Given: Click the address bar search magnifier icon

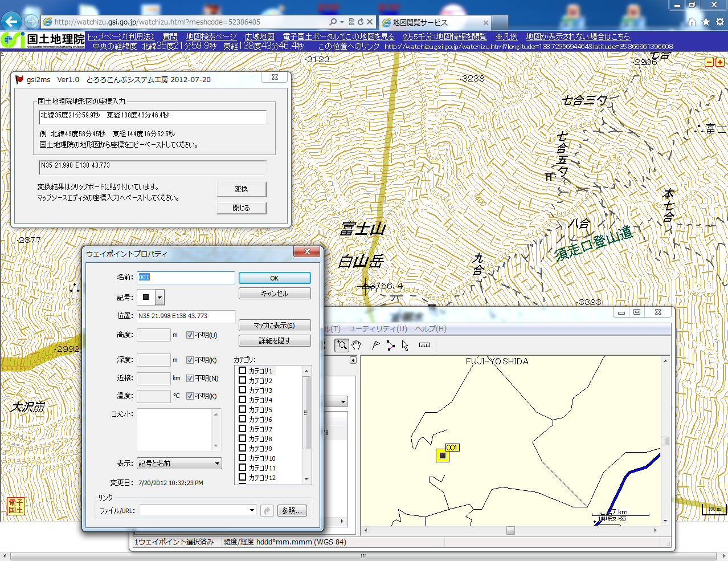Looking at the screenshot, I should (333, 22).
